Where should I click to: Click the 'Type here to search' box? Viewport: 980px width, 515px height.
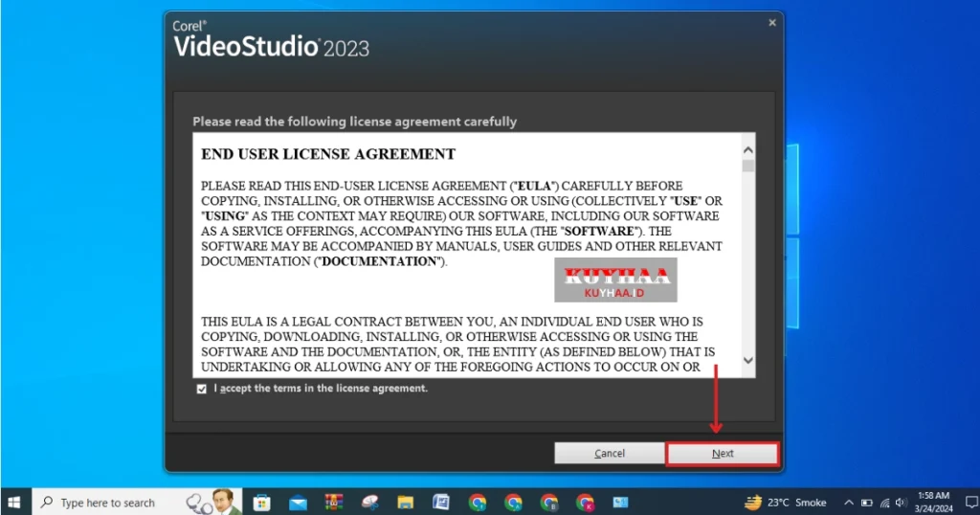136,502
